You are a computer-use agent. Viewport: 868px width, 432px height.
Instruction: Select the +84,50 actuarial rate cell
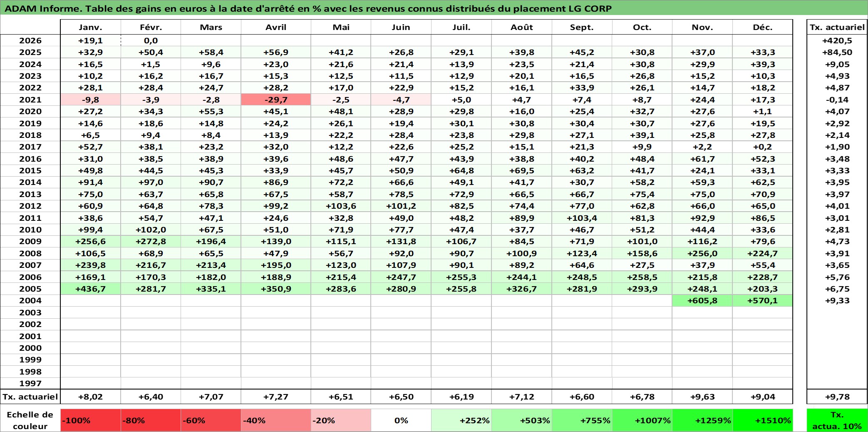pyautogui.click(x=837, y=52)
